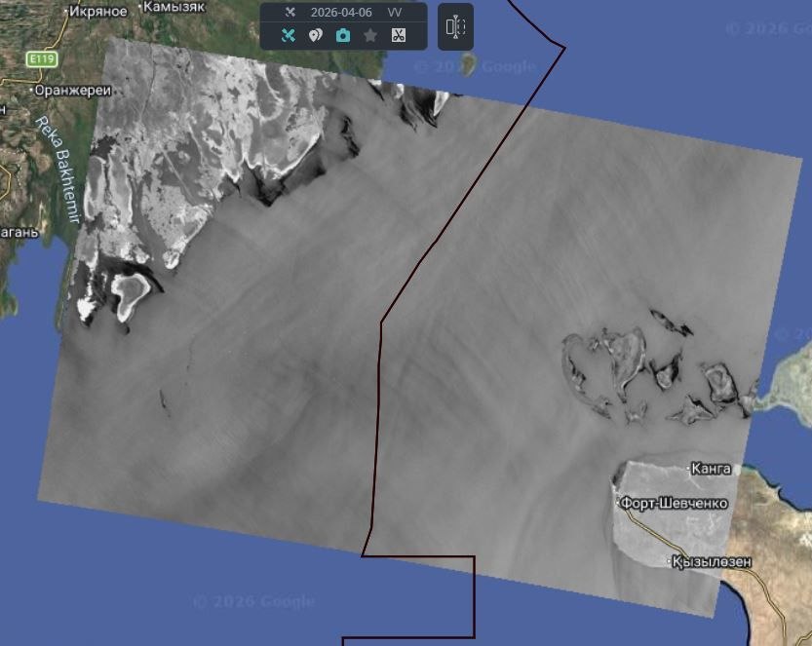Click the star favorite icon

[x=370, y=36]
